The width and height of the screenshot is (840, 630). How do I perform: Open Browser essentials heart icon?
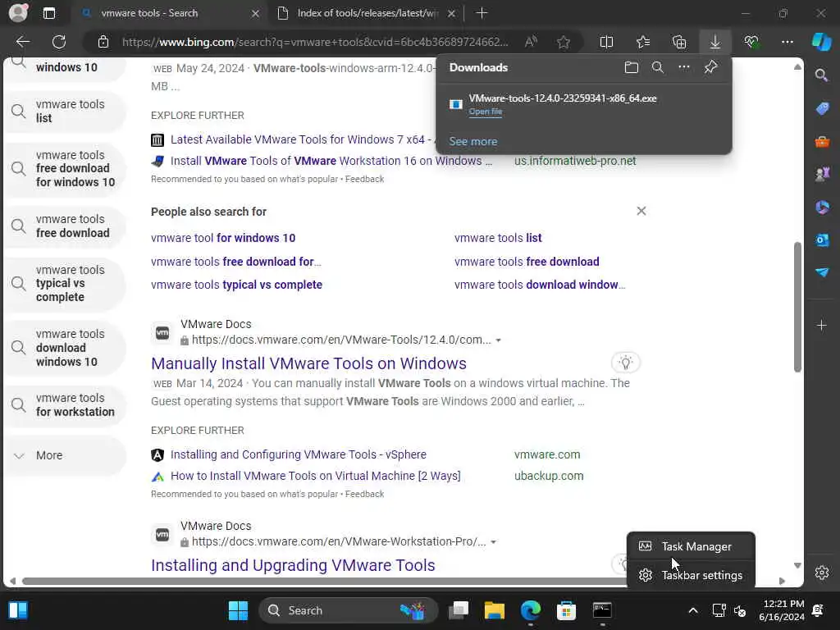click(x=751, y=42)
